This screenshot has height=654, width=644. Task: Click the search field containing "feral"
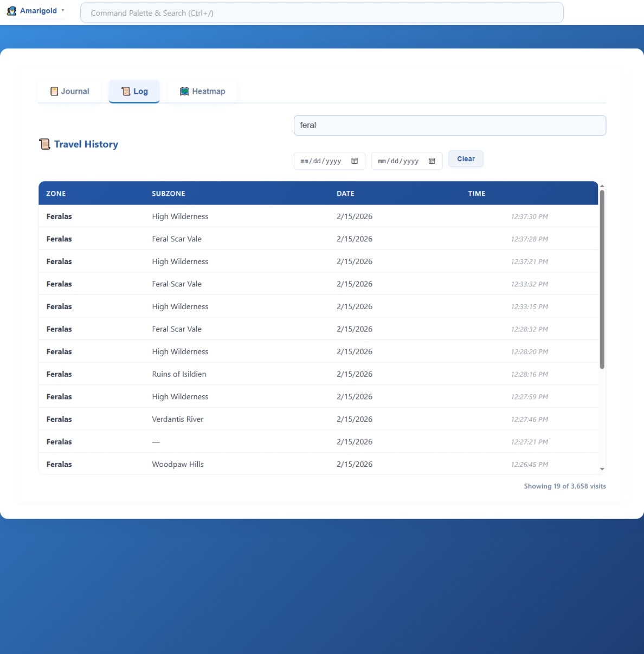449,125
